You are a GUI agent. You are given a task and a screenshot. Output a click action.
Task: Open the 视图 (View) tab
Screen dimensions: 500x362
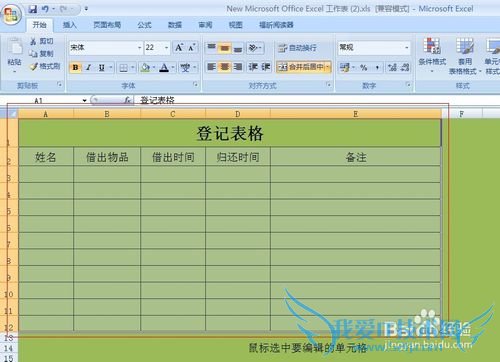(236, 25)
